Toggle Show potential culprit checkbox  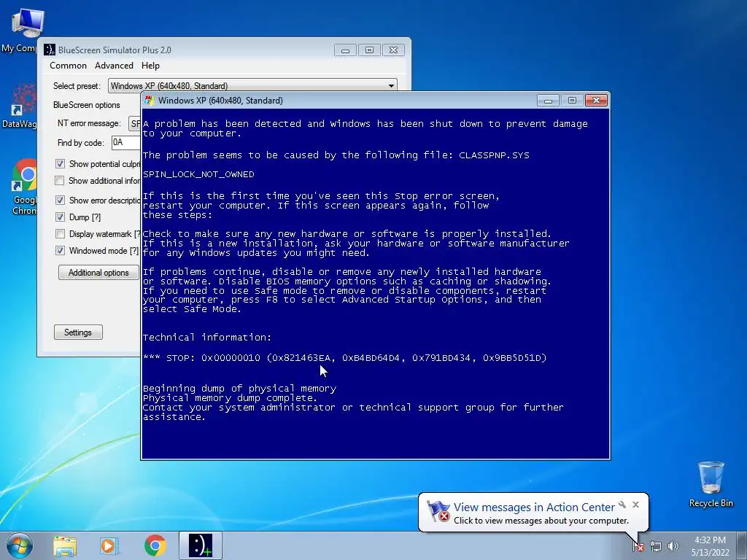60,164
